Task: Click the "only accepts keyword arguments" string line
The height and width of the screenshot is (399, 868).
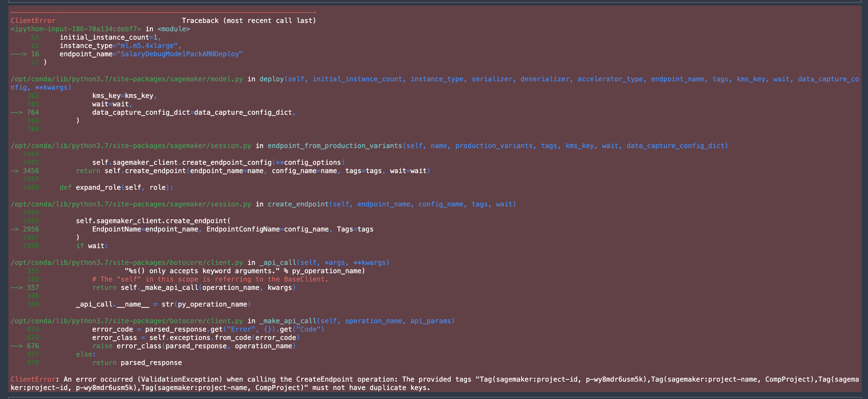Action: coord(245,271)
